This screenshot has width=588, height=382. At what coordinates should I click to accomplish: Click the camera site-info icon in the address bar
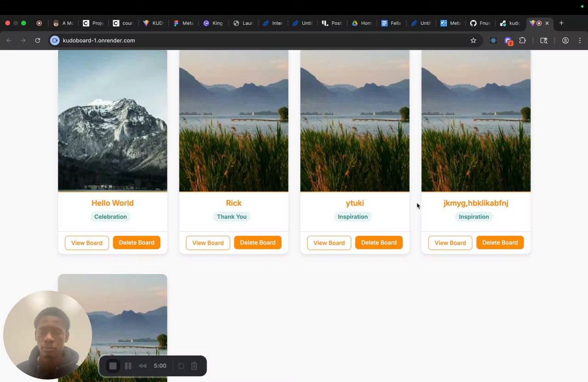(x=55, y=40)
